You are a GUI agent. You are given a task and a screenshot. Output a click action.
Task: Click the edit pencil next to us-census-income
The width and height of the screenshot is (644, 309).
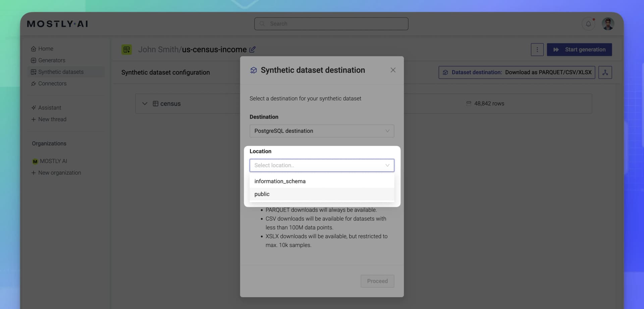(x=252, y=49)
